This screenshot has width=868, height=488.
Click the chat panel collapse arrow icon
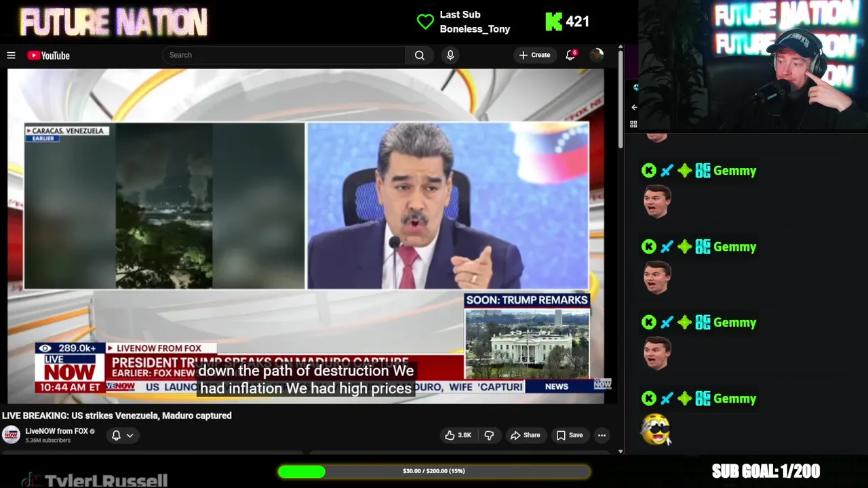634,107
